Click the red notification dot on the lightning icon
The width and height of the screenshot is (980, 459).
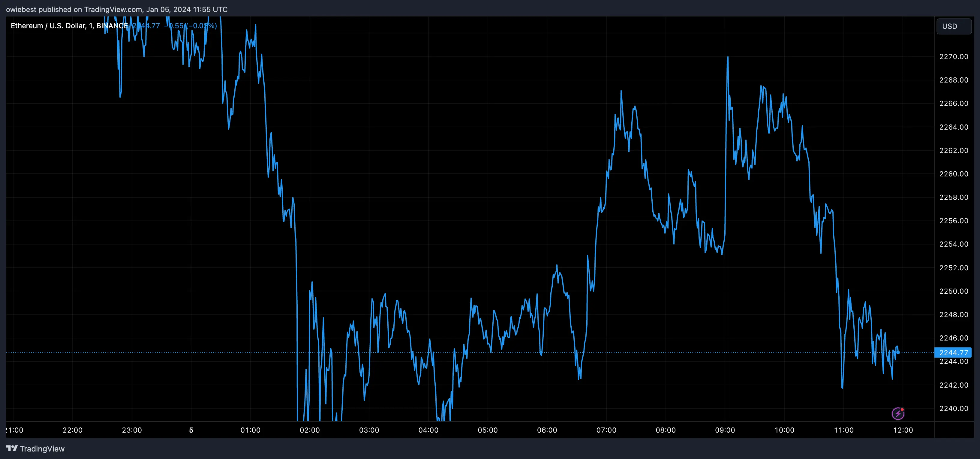[x=902, y=409]
